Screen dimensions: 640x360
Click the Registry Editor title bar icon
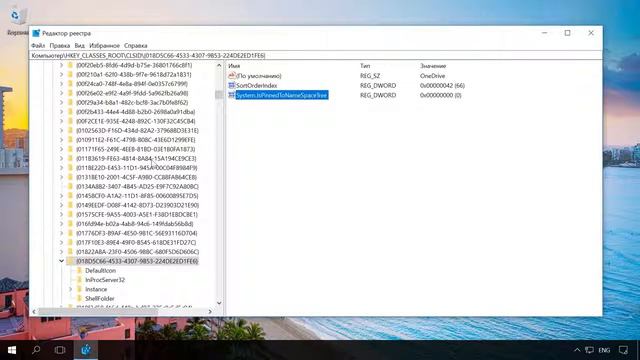tap(36, 33)
